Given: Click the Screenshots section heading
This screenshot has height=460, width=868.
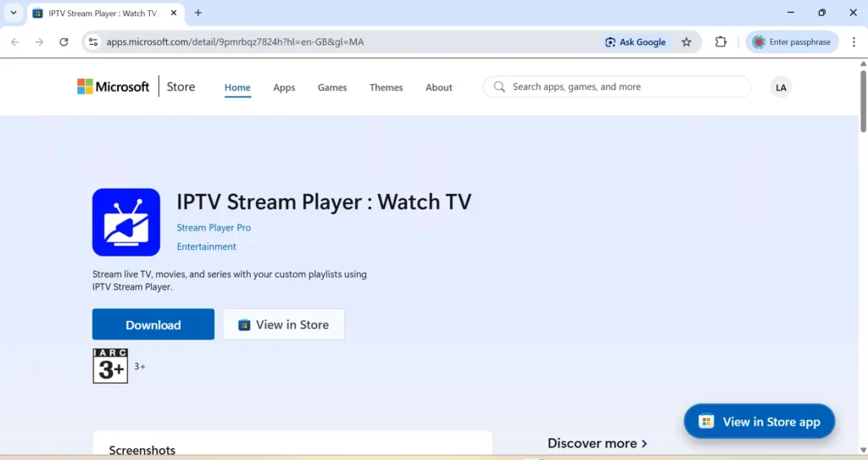Looking at the screenshot, I should [142, 450].
